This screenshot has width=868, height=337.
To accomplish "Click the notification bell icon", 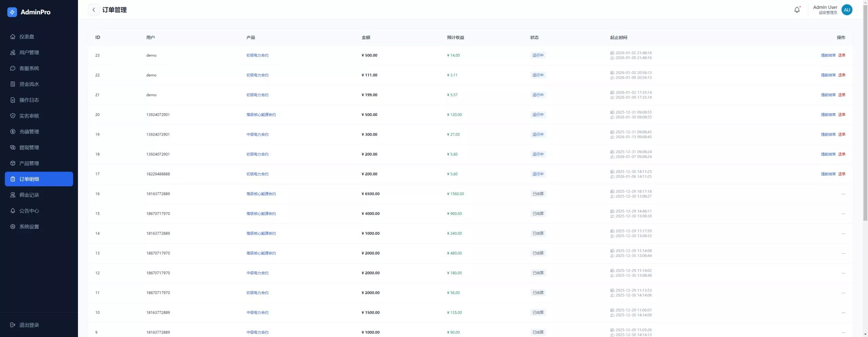I will pyautogui.click(x=797, y=10).
